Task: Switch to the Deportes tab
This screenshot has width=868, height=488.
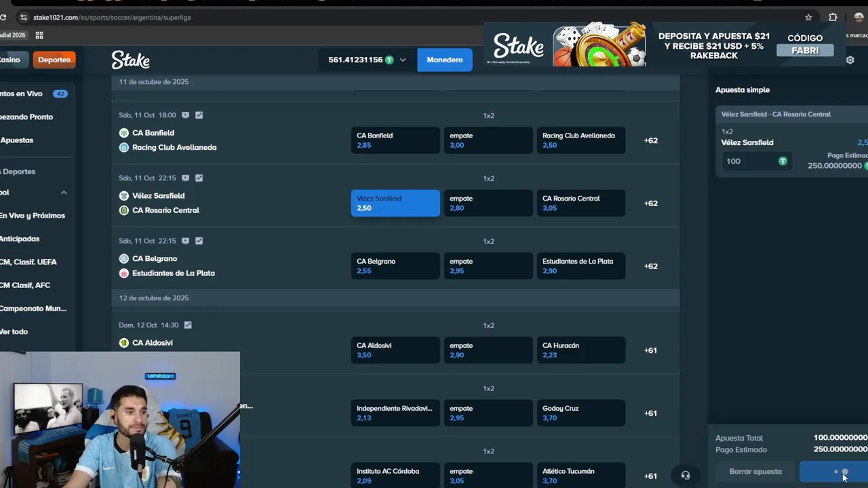Action: [x=54, y=60]
